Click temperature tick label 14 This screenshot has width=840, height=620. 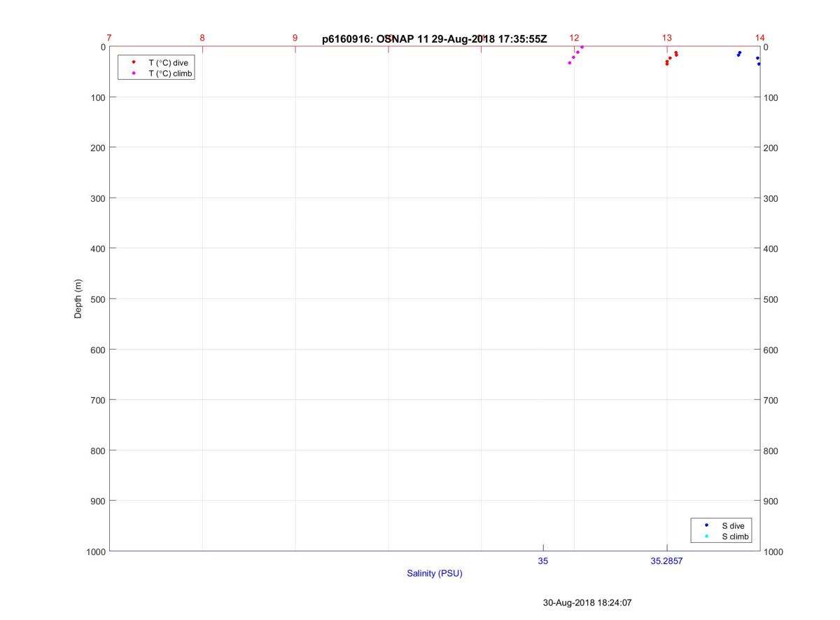click(759, 38)
